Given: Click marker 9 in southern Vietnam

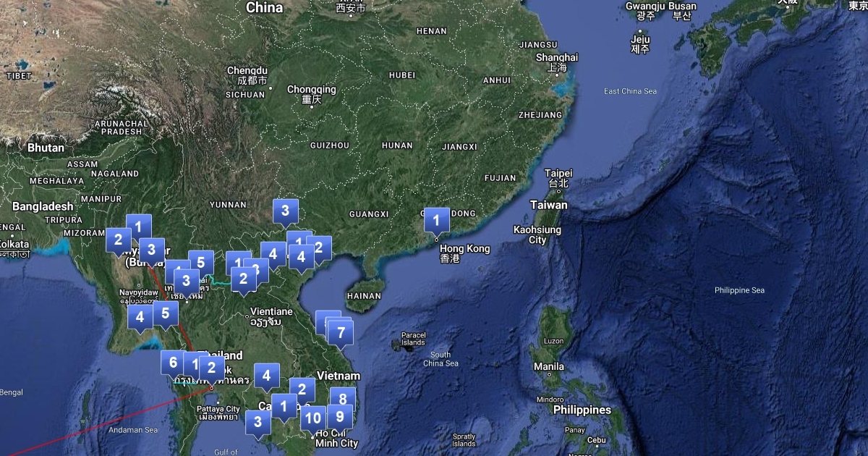Looking at the screenshot, I should click(339, 416).
